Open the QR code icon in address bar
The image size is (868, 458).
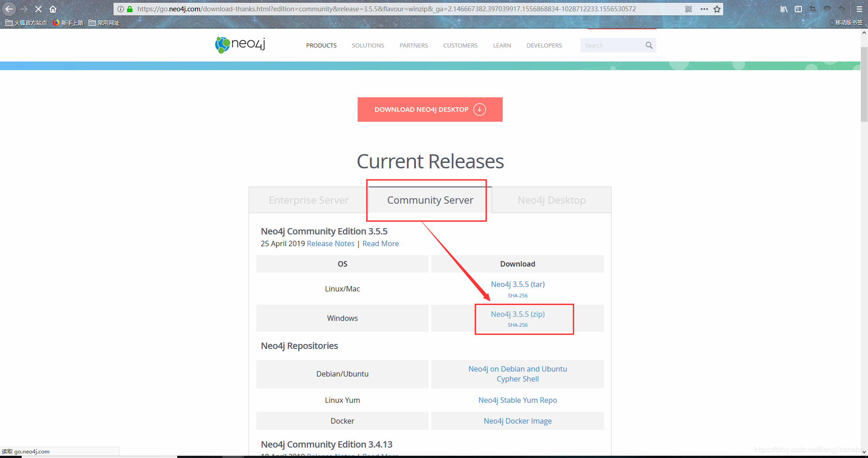(689, 9)
